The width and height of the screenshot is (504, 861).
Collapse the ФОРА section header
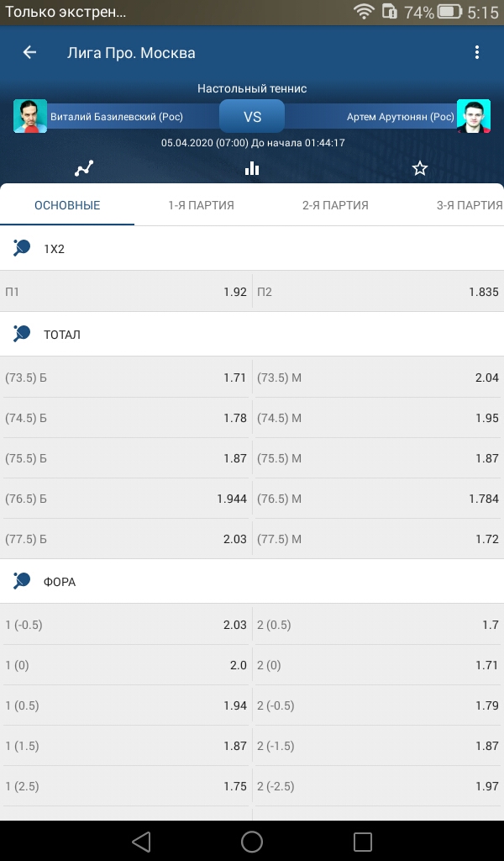click(x=252, y=582)
